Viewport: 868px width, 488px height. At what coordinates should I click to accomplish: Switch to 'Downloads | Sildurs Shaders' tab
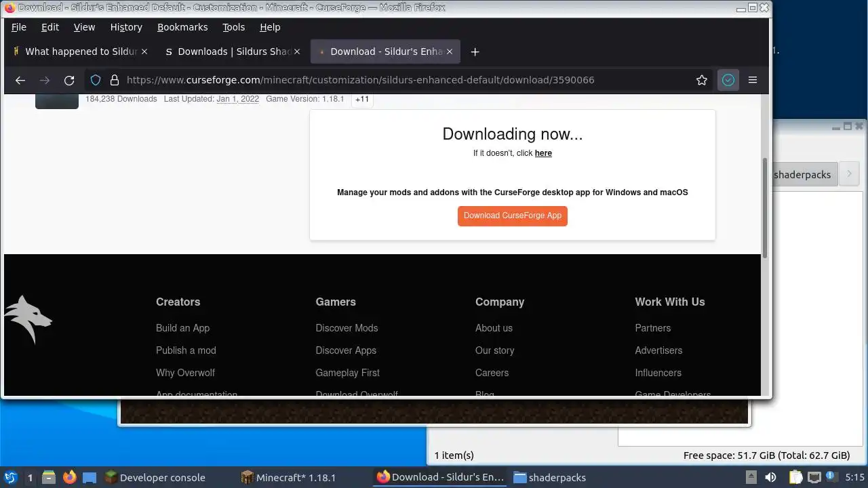233,52
